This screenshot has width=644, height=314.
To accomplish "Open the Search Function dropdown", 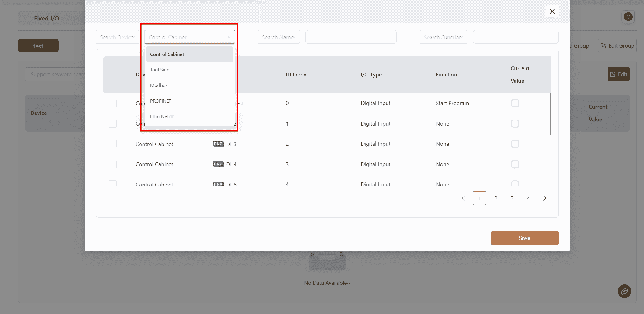I will 443,37.
